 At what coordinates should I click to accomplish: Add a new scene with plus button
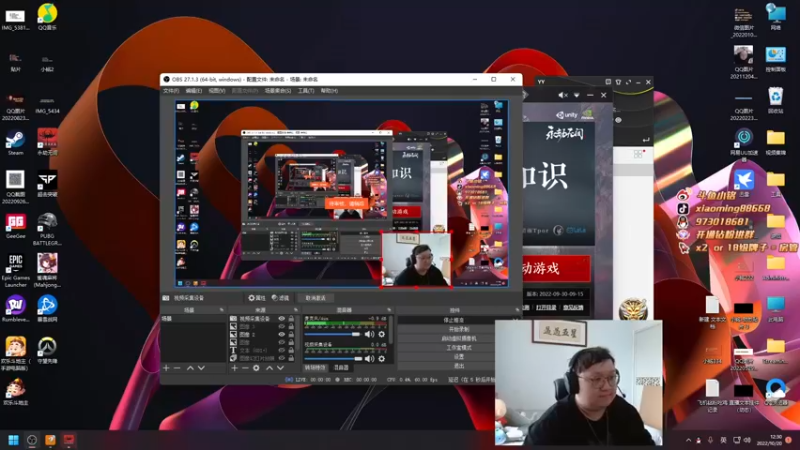tap(166, 368)
